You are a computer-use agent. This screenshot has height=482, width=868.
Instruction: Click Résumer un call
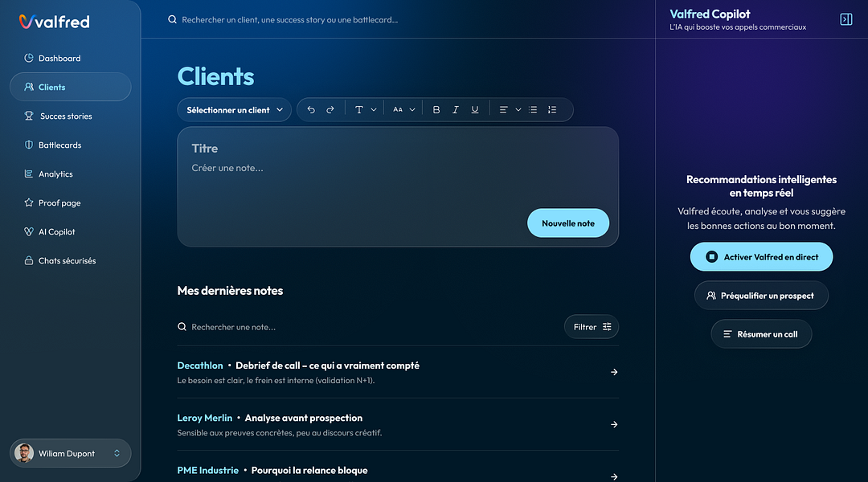[x=761, y=334]
